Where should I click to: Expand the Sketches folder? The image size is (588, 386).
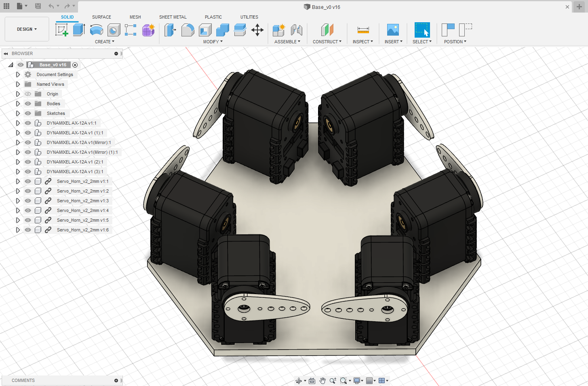tap(18, 113)
